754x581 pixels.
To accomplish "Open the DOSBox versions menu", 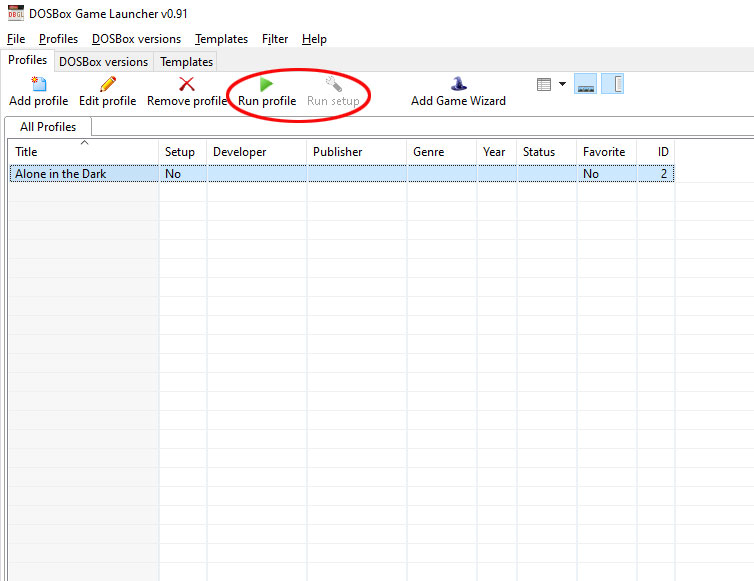I will [136, 39].
